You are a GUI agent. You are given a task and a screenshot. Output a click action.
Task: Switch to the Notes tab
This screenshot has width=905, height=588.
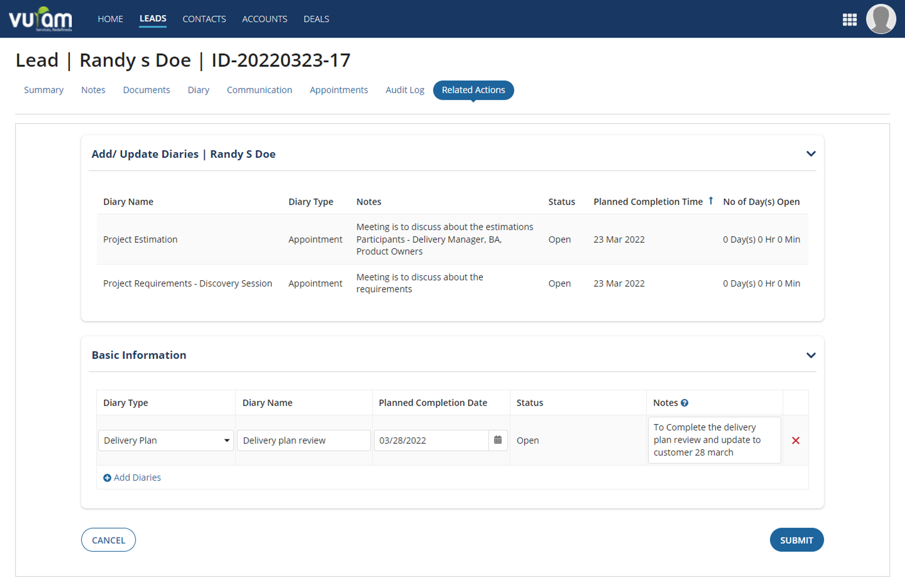click(93, 90)
